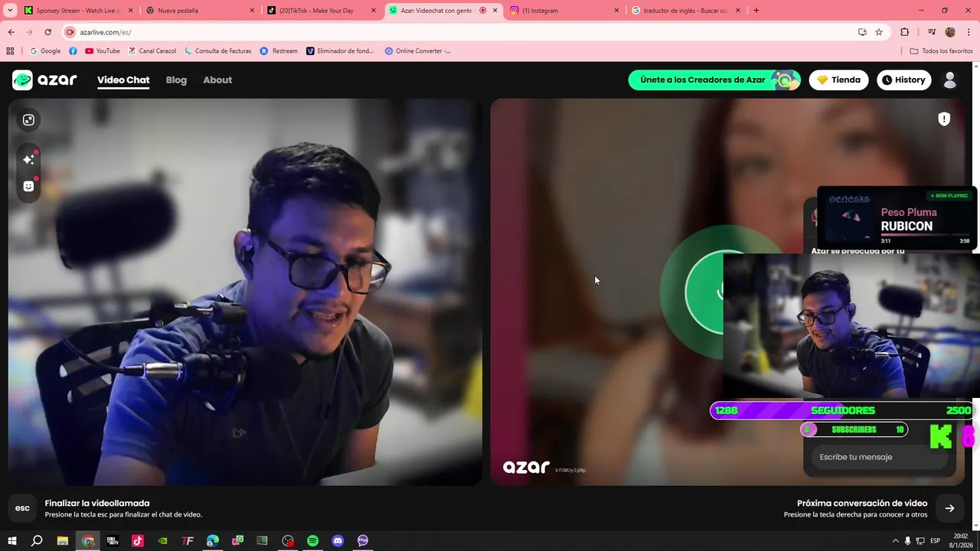Switch to the TikTok Make Your Day tab

tap(321, 11)
